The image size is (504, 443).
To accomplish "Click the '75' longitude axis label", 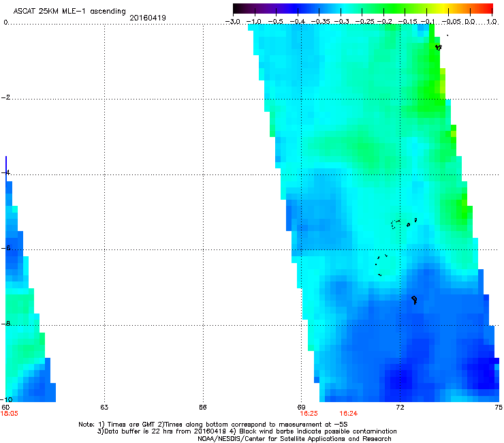I will tap(499, 407).
